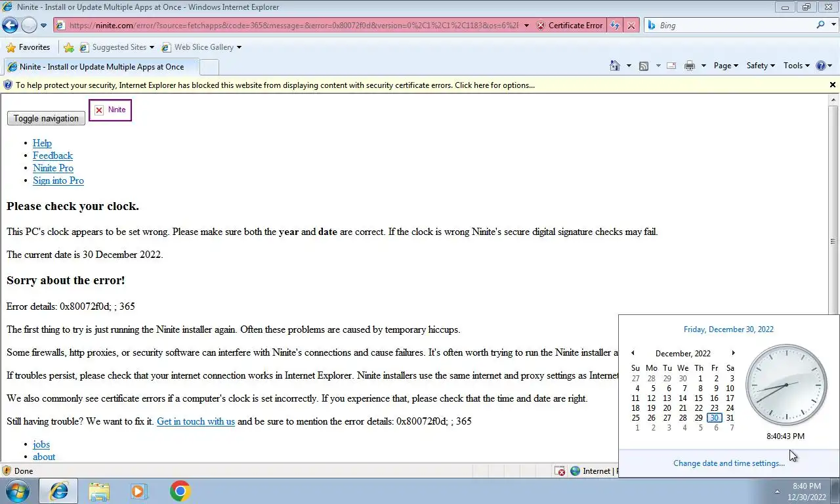Open the Feedback link

pyautogui.click(x=52, y=156)
